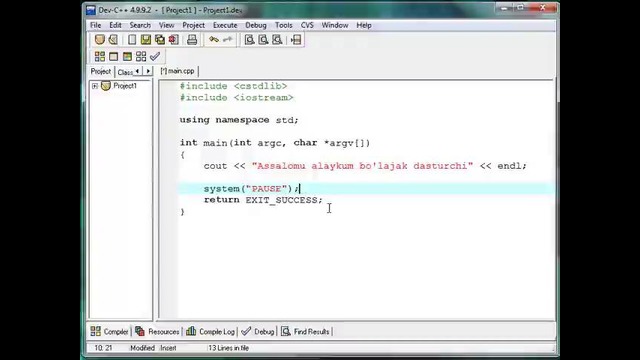Open the Compile Log bottom tab

pyautogui.click(x=211, y=331)
